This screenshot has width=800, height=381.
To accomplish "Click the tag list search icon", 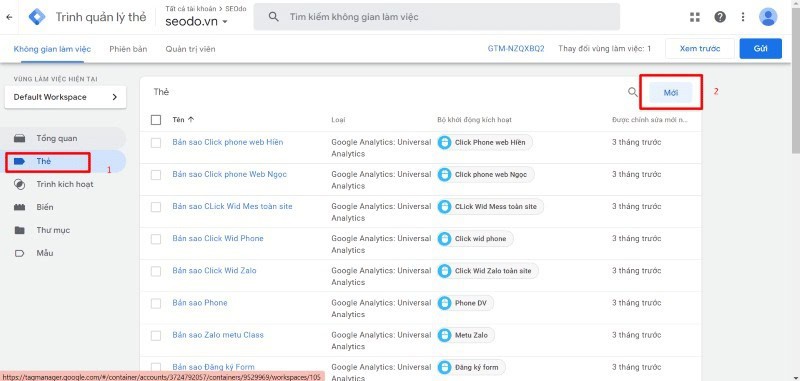I will tap(633, 92).
